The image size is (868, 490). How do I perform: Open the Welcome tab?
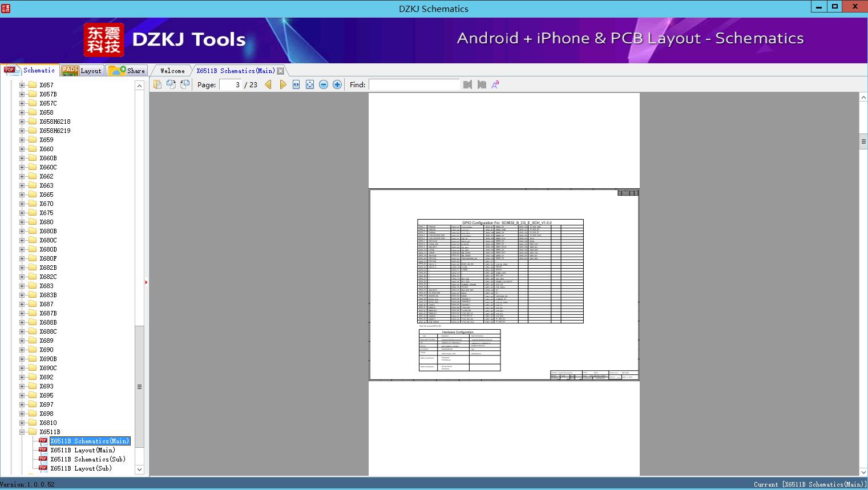point(172,71)
